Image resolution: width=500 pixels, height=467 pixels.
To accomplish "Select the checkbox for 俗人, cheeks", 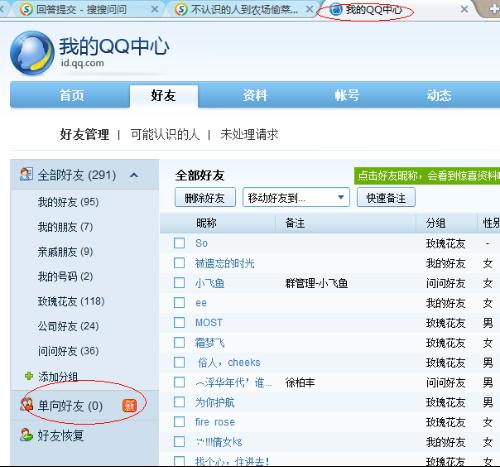I will pos(179,362).
